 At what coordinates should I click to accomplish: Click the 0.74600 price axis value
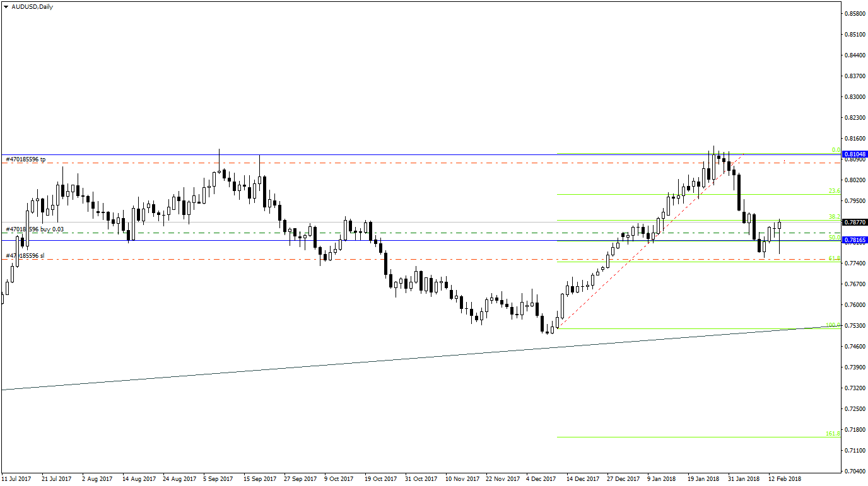click(x=854, y=346)
